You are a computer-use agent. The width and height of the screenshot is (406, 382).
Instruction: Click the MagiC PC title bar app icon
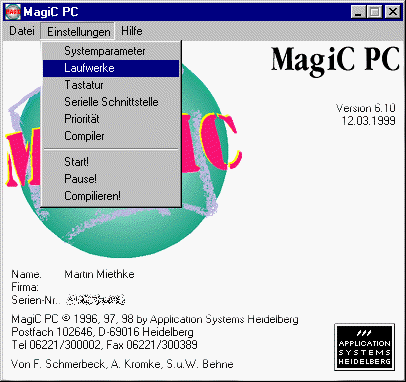coord(13,12)
